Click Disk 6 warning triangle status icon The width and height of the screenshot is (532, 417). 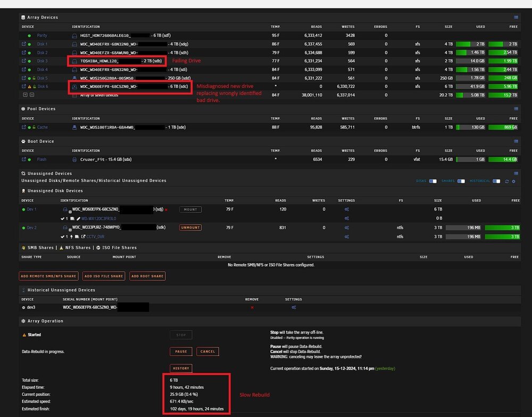[29, 87]
